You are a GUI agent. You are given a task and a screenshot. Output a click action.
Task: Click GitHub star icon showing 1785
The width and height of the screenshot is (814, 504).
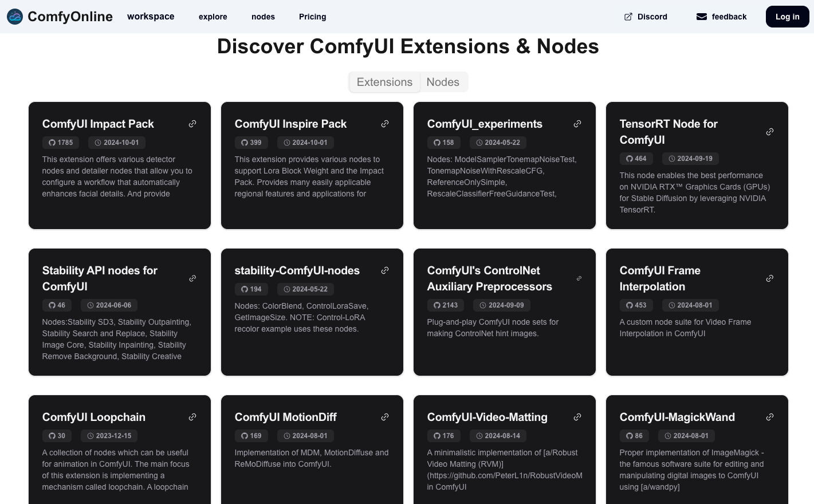point(52,143)
